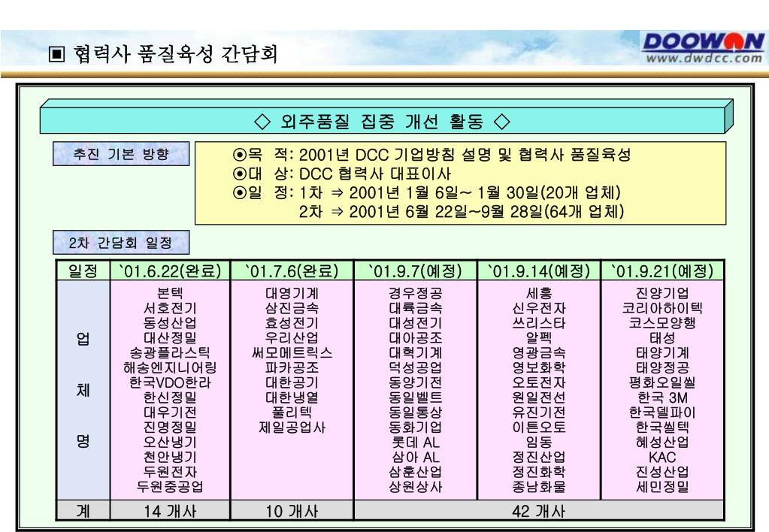Click the 일정 header cell

tap(83, 271)
